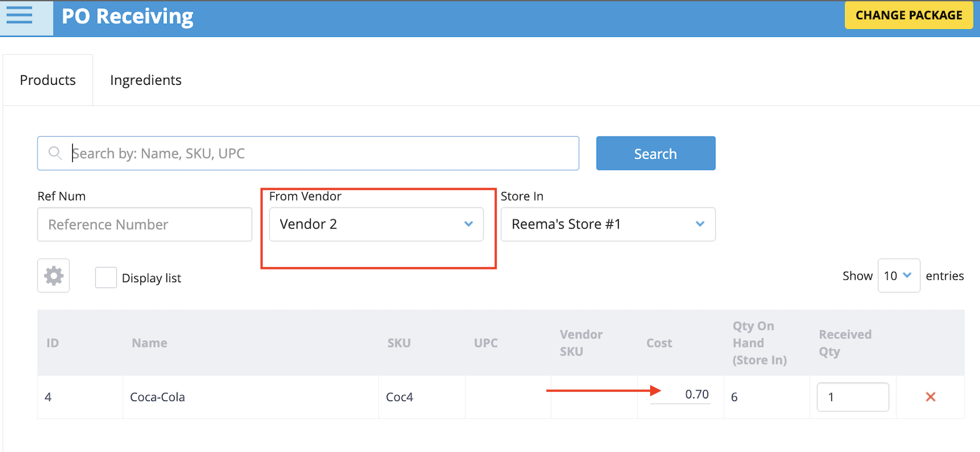Remove Coca-Cola row with red X

930,397
